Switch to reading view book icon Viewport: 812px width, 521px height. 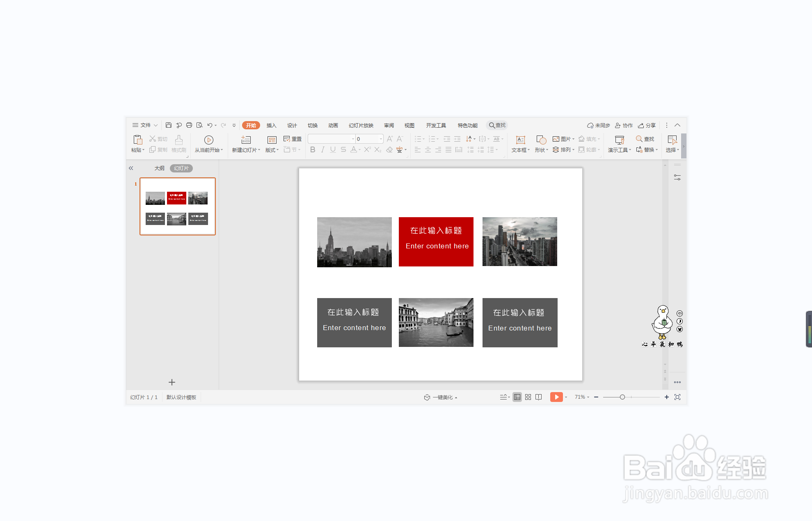tap(539, 397)
